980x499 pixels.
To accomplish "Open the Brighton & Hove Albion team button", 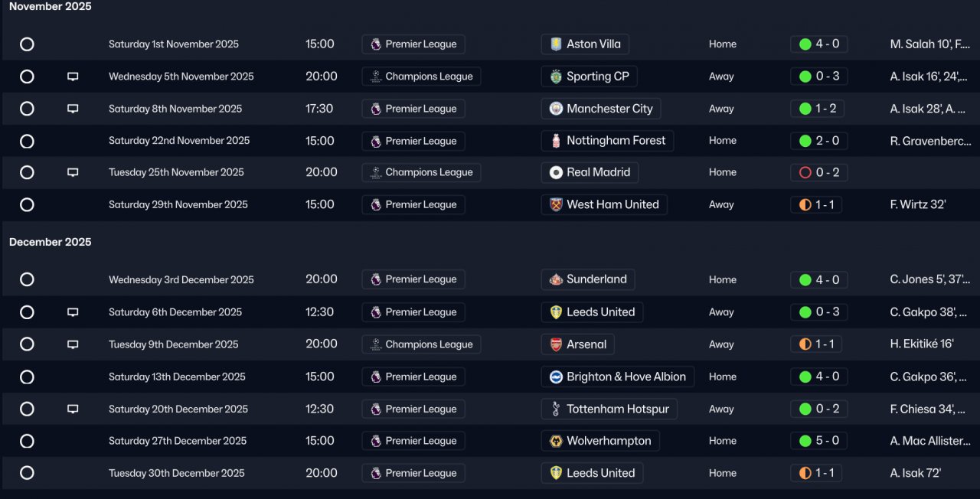I will 618,377.
